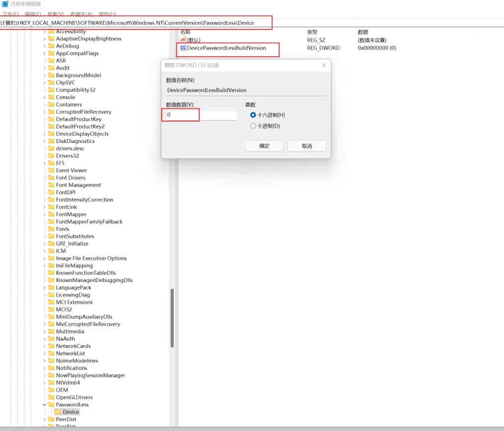
Task: Click the Containers folder icon
Action: click(x=51, y=104)
